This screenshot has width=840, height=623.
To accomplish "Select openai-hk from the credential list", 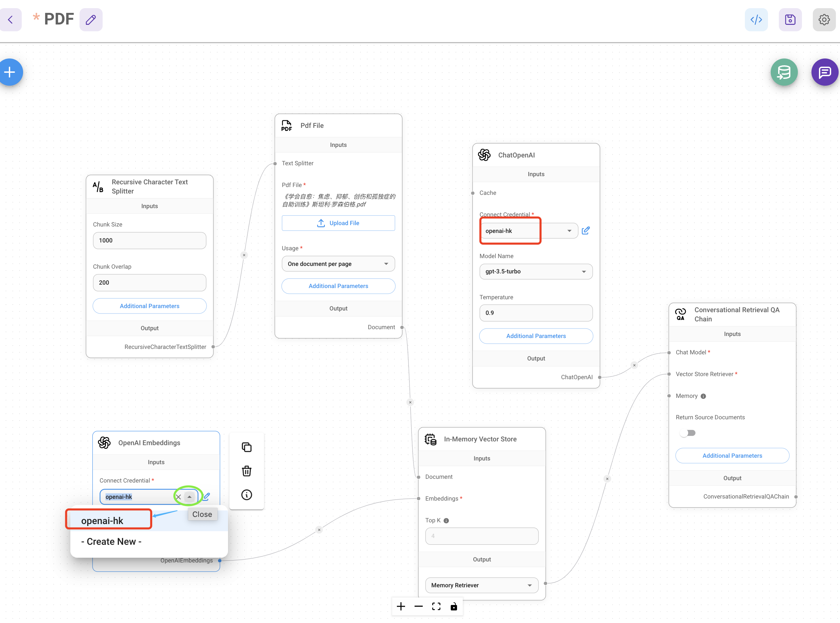I will 102,521.
